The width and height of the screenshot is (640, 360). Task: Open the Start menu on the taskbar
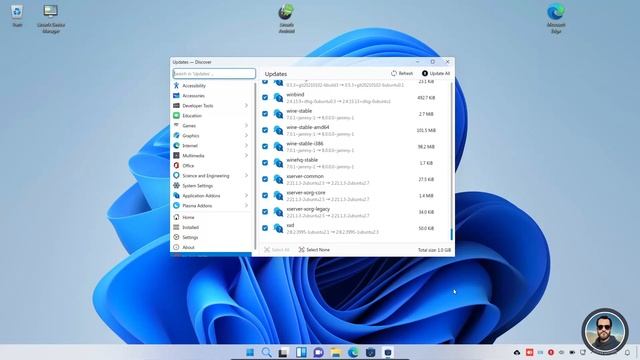pos(250,352)
